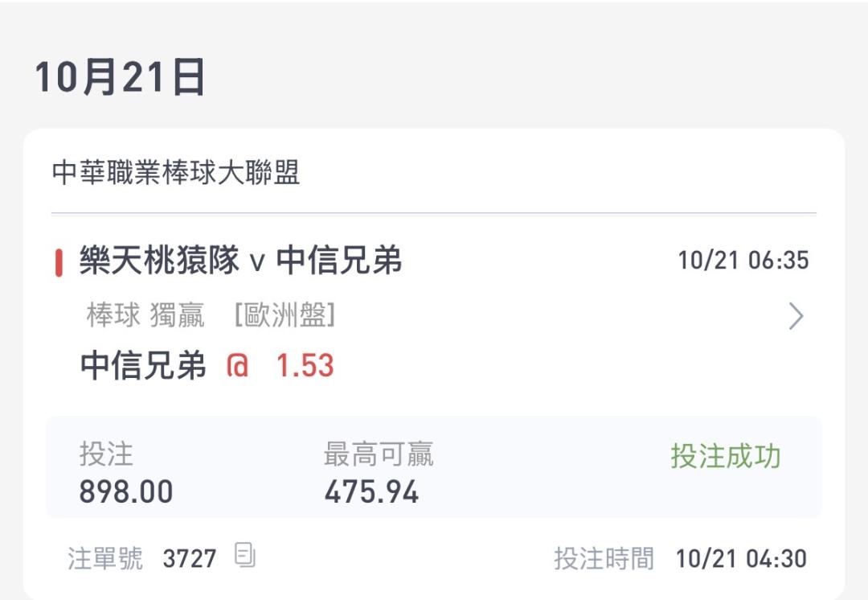Open the 樂天桃猿隊 v 中信兄弟 match
Image resolution: width=868 pixels, height=600 pixels.
(x=240, y=261)
